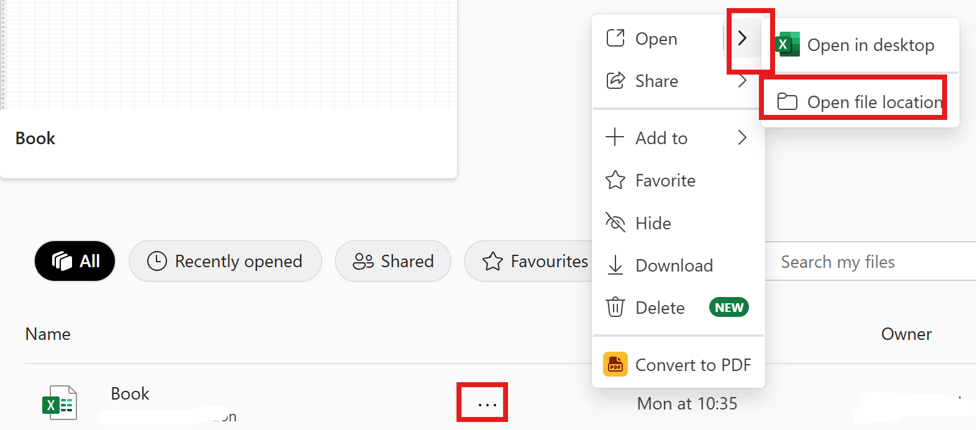Sort files by the Name column
Screen dimensions: 980x430
click(48, 334)
